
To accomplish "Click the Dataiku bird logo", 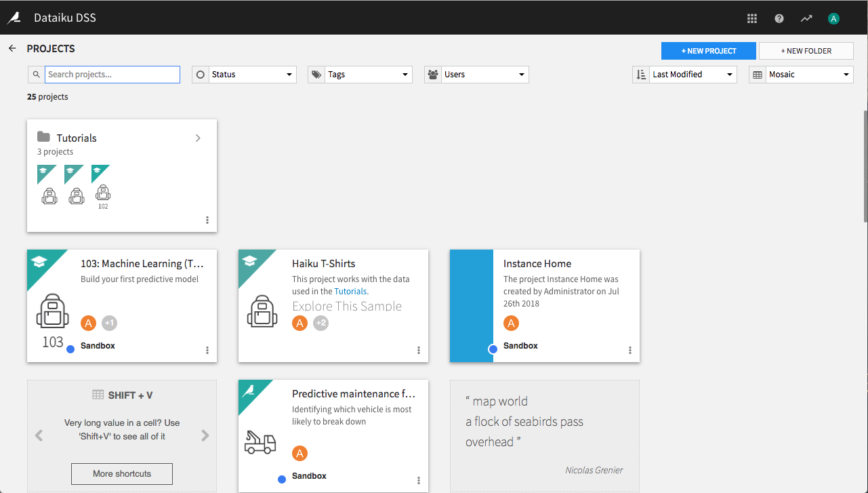I will tap(14, 18).
